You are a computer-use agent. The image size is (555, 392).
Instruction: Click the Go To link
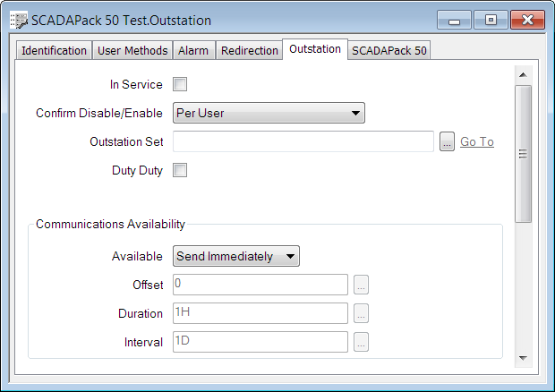(476, 141)
